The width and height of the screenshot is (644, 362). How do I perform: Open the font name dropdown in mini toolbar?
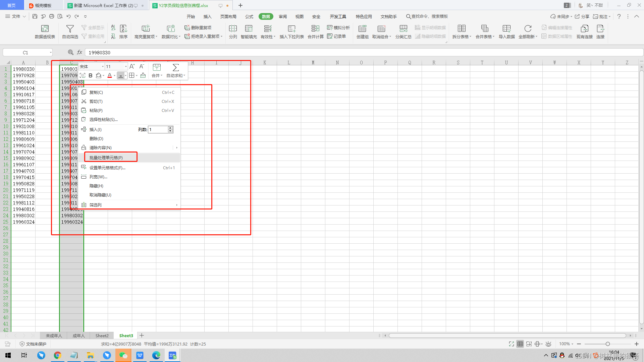[103, 67]
